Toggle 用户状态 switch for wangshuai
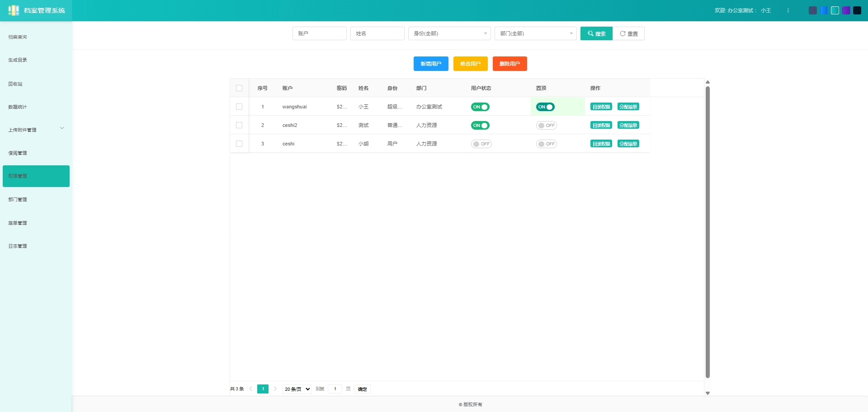This screenshot has height=412, width=868. click(x=480, y=107)
